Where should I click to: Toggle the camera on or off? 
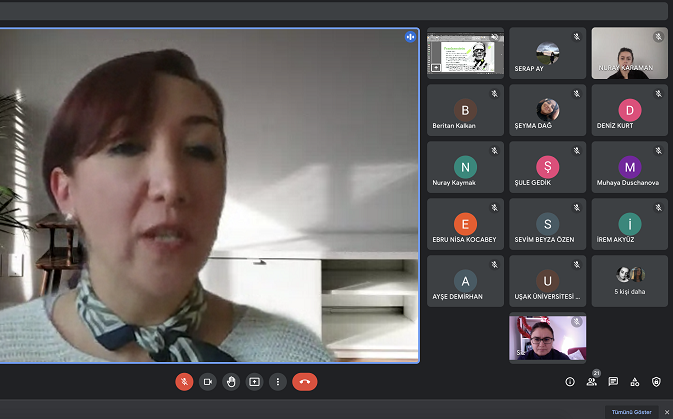pos(208,381)
